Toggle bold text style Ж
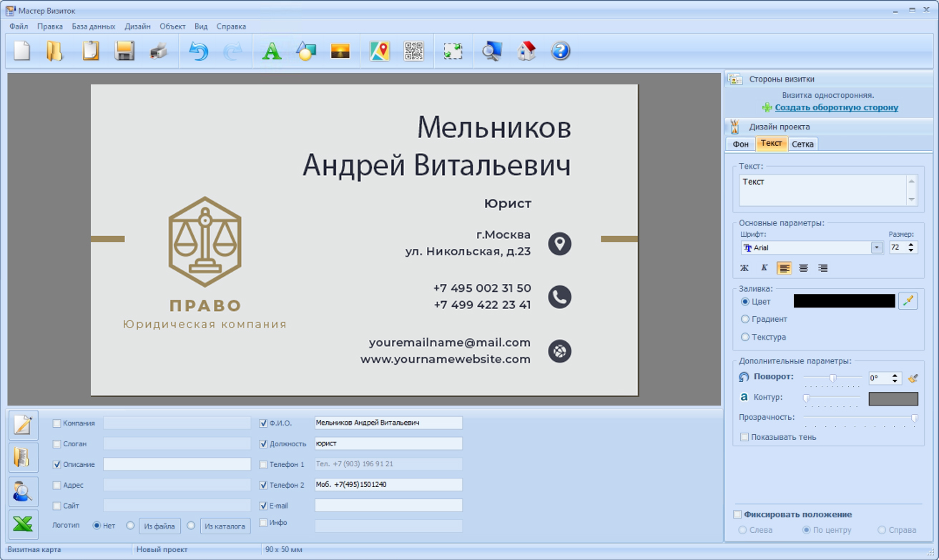Viewport: 939px width, 560px height. pyautogui.click(x=744, y=268)
